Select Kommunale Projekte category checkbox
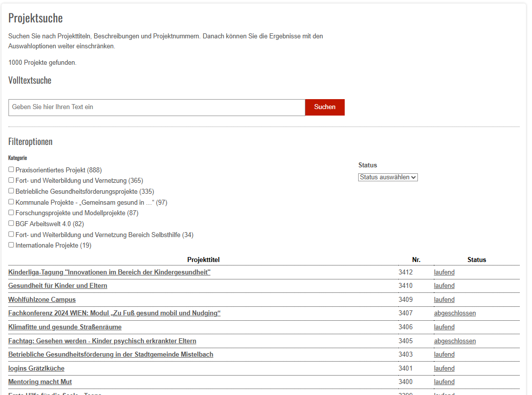532x395 pixels. coord(11,202)
